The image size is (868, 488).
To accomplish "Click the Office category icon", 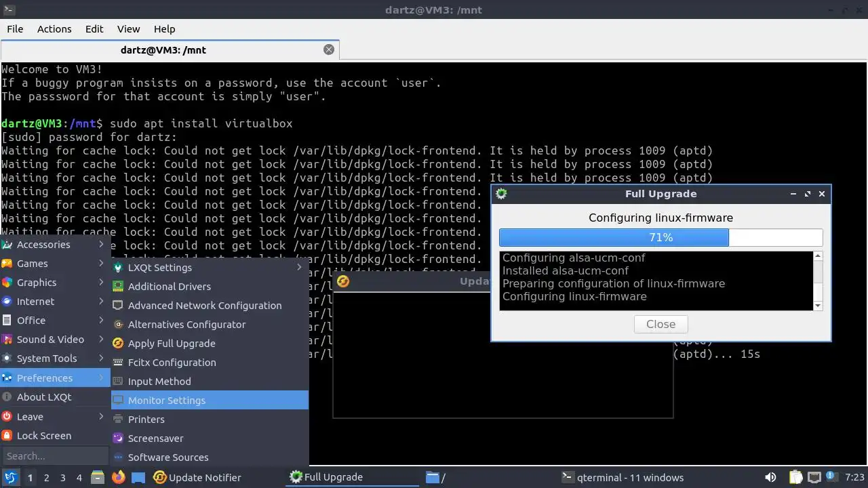I will (x=7, y=321).
